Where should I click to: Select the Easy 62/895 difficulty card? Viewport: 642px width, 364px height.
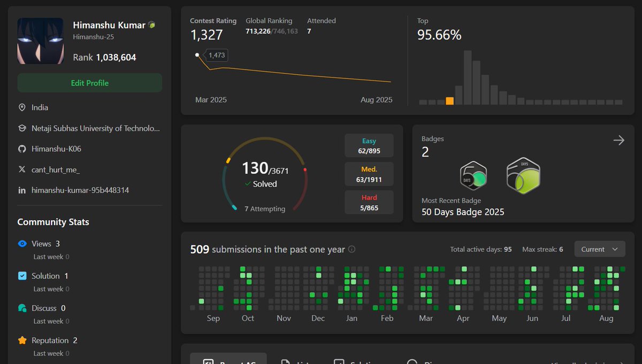369,145
